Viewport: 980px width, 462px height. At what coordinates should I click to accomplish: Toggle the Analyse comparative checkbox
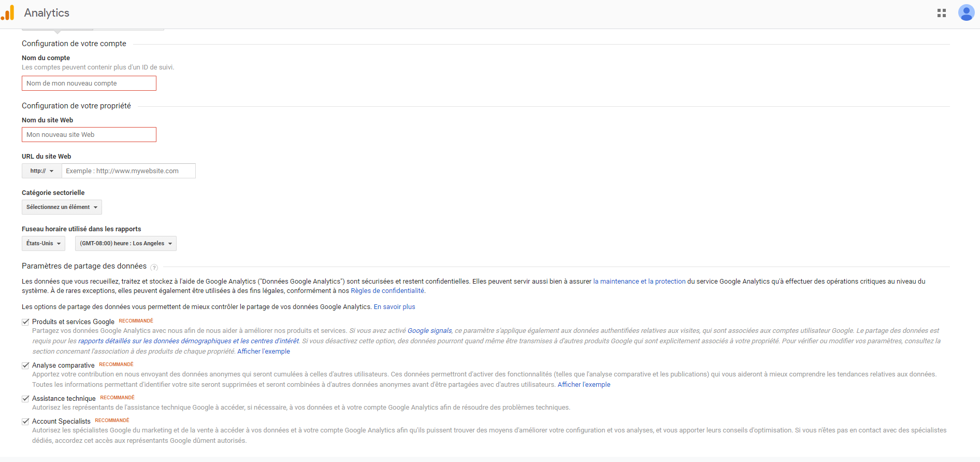click(25, 366)
